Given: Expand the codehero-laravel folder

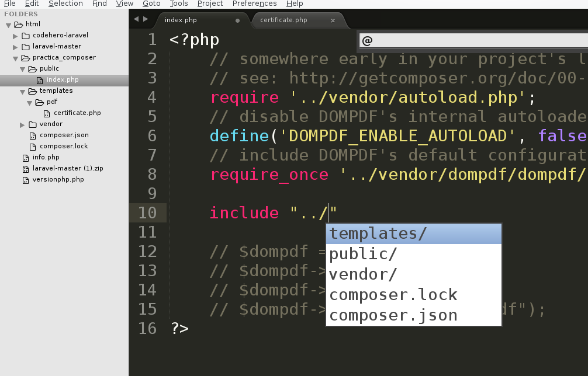Looking at the screenshot, I should [x=14, y=35].
